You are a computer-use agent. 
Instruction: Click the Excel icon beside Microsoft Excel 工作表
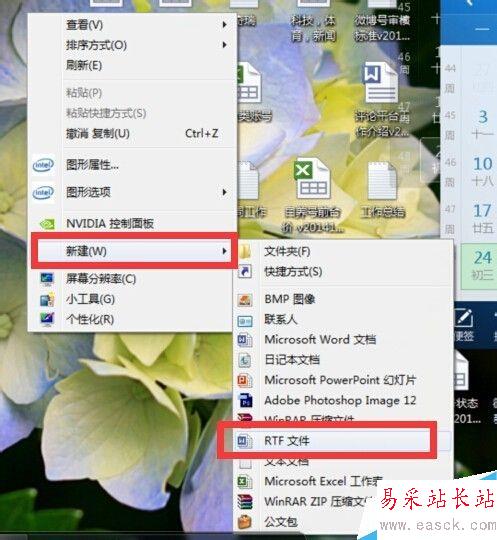point(245,481)
